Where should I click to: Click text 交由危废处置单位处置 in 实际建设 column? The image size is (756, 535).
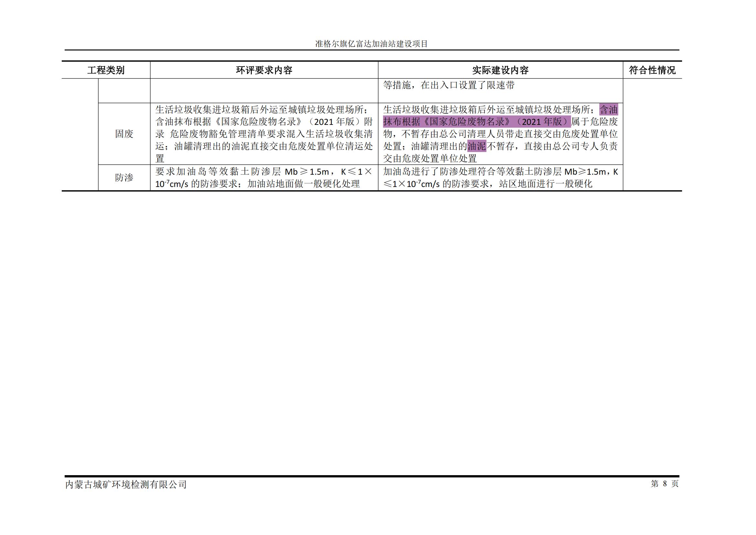pyautogui.click(x=430, y=158)
